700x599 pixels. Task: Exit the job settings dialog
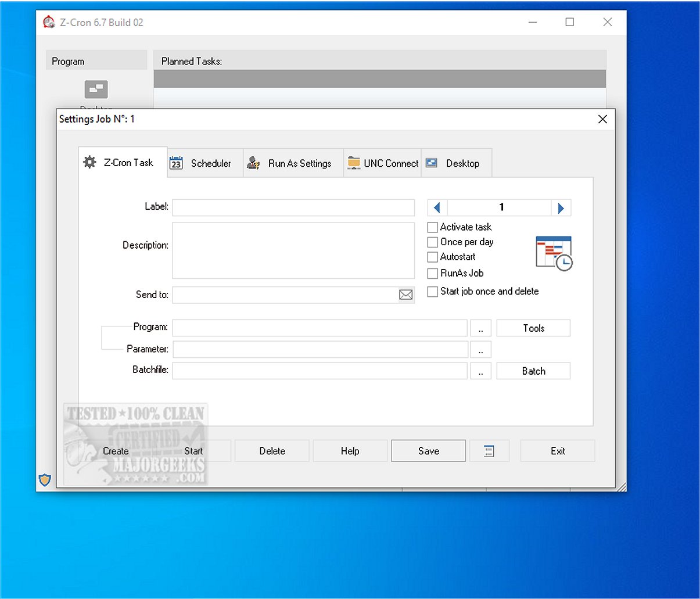(x=558, y=451)
